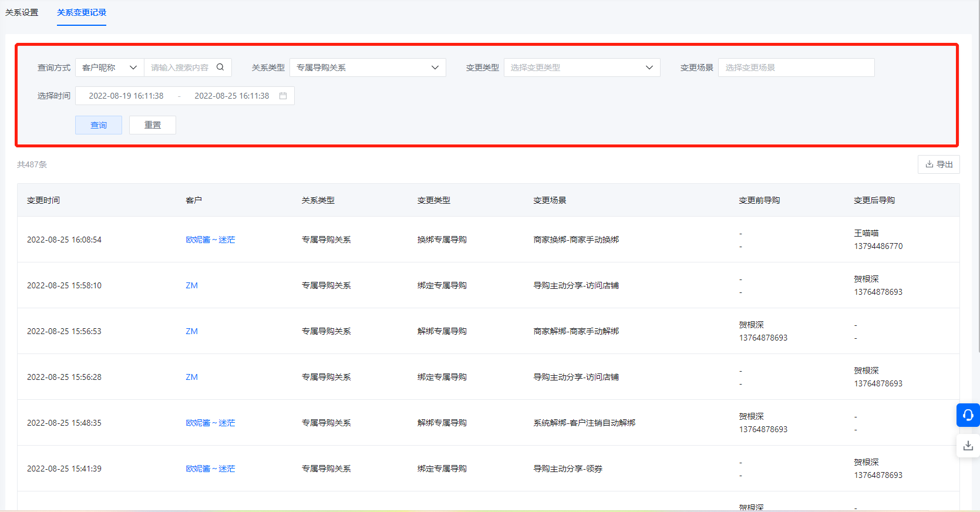Expand the 关系类型 专属导购关系 dropdown
The height and width of the screenshot is (512, 980).
pos(368,68)
